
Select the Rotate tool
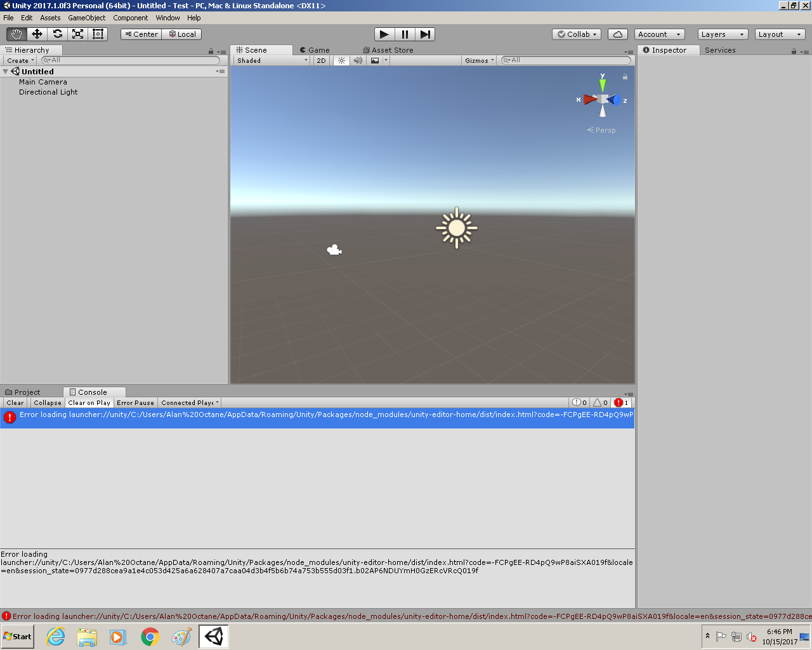(57, 34)
